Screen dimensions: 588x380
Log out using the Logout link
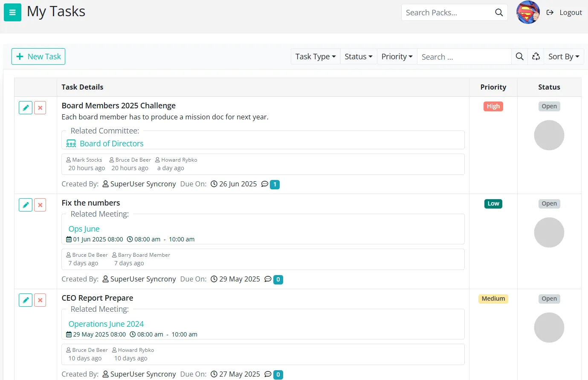click(x=564, y=12)
